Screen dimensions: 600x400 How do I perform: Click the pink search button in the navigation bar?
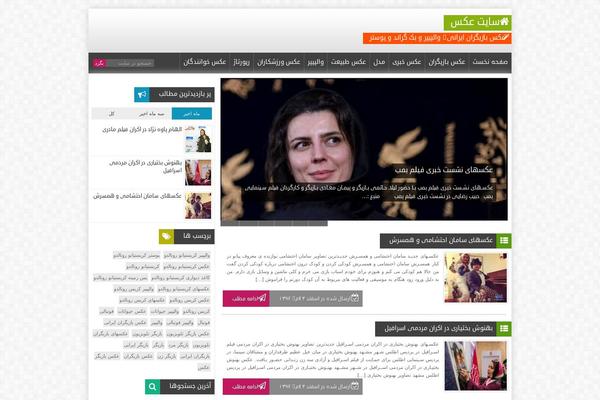(x=99, y=63)
